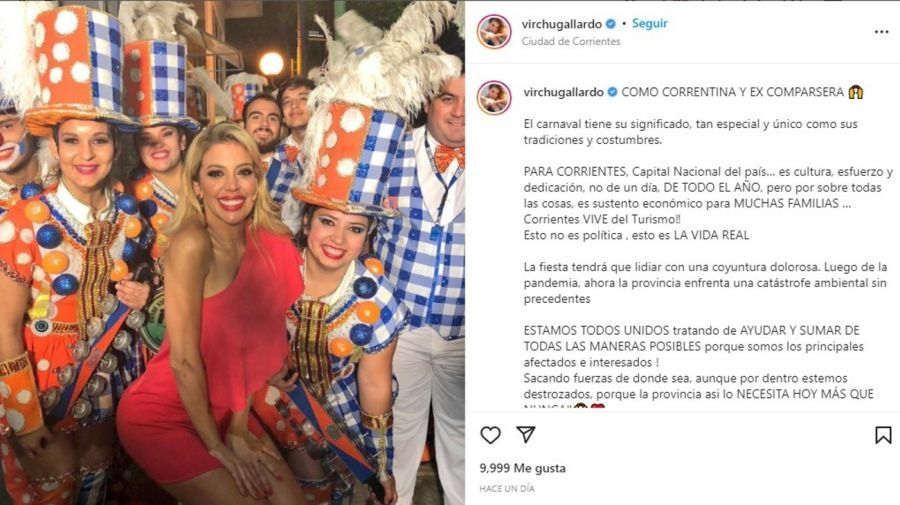Viewport: 900px width, 505px height.
Task: Click the verified badge in post header
Action: pos(611,24)
